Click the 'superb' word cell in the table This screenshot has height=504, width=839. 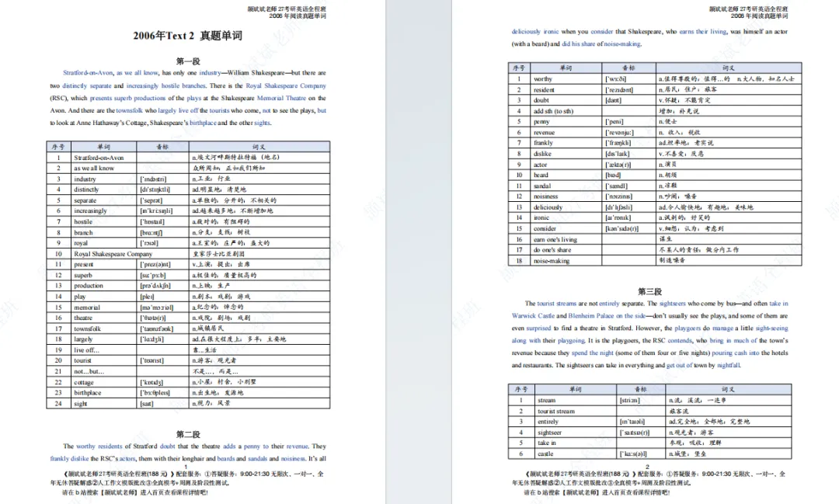[x=104, y=275]
